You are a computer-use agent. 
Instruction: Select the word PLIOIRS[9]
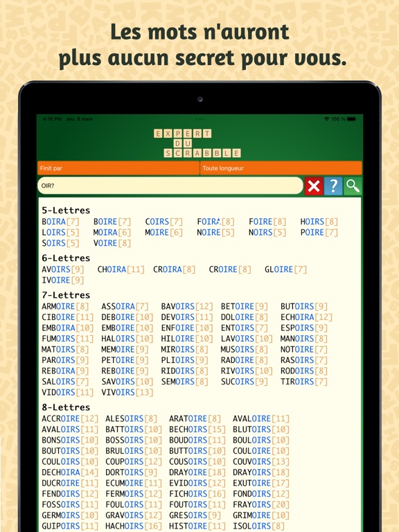[184, 360]
